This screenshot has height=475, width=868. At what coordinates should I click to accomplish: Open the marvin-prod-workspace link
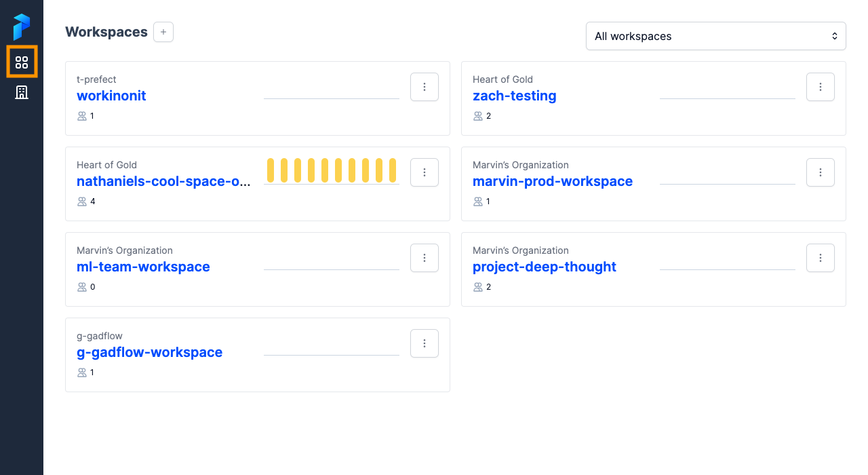tap(553, 181)
